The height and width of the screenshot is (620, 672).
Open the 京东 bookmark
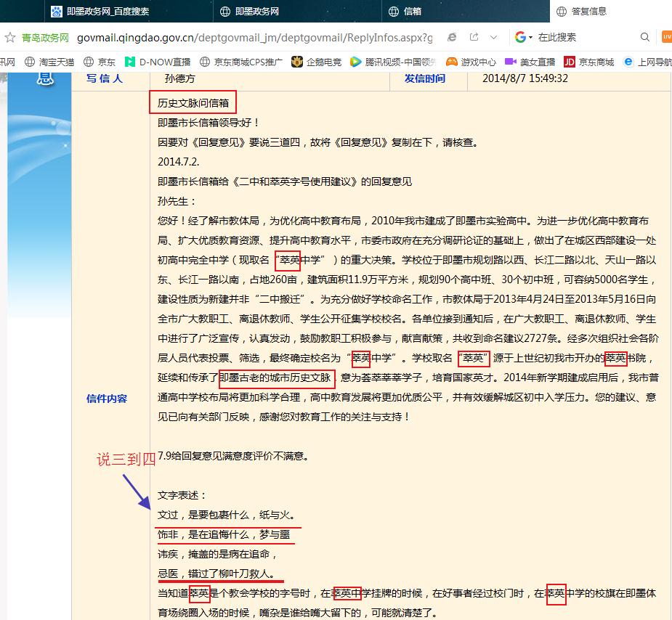(x=100, y=62)
